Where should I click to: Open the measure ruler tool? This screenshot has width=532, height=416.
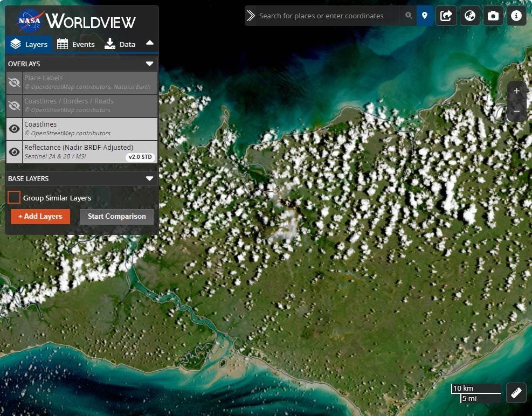pyautogui.click(x=516, y=393)
